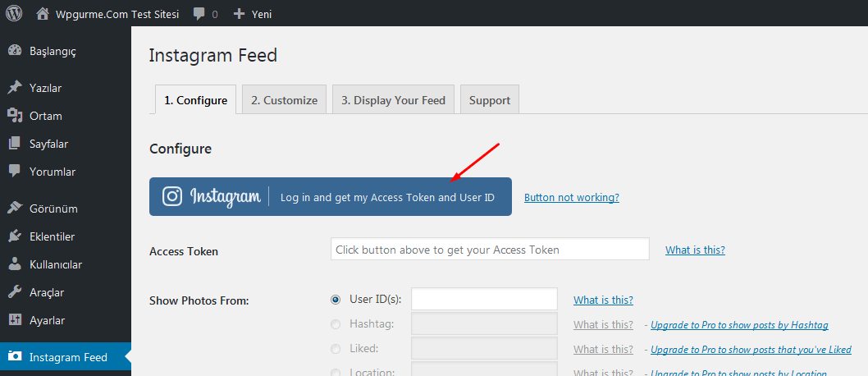868x376 pixels.
Task: Switch to the 2. Customize tab
Action: point(284,100)
